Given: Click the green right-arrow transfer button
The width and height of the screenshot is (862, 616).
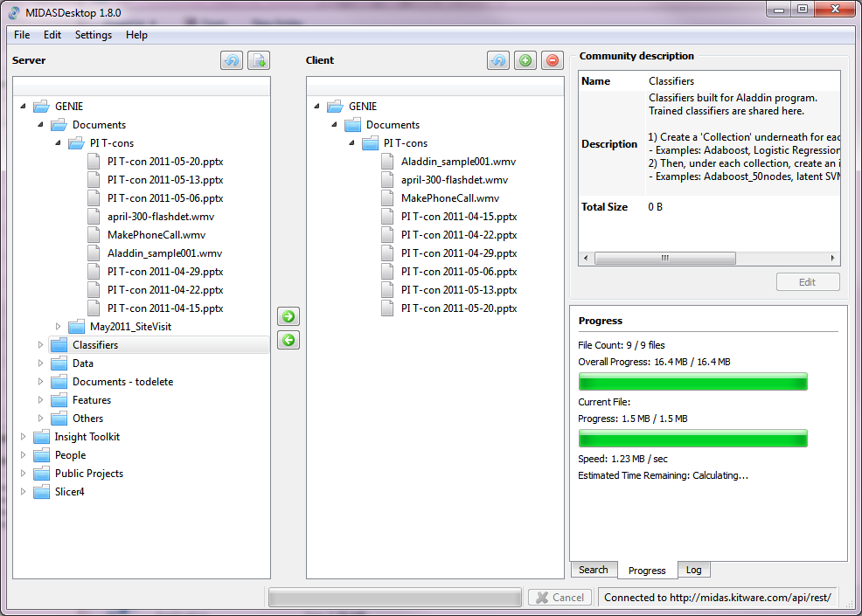Looking at the screenshot, I should pos(288,316).
